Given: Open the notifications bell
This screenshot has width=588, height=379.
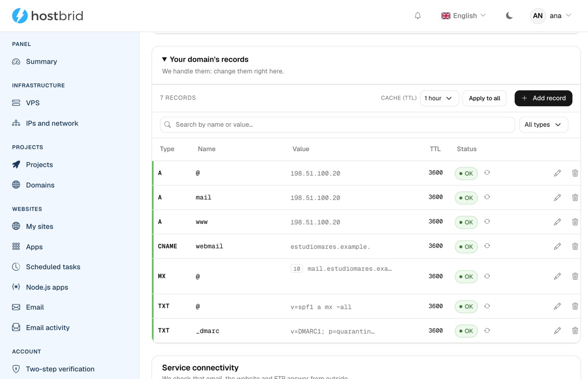Looking at the screenshot, I should click(x=418, y=16).
